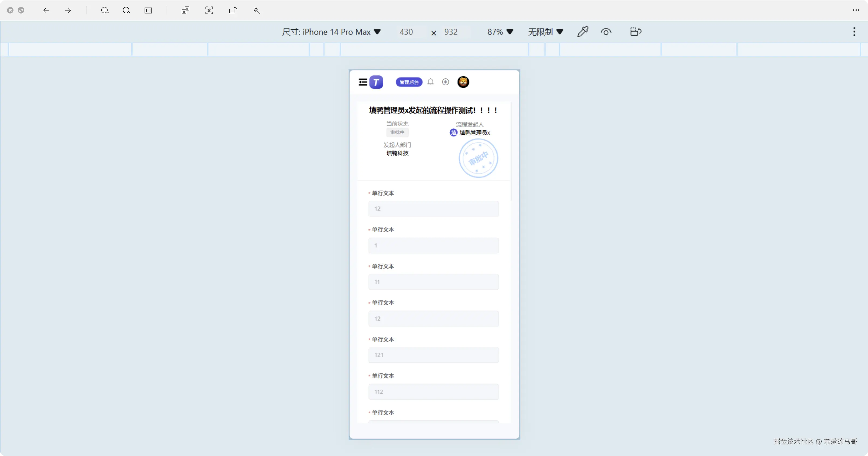Click the width field showing 430
Image resolution: width=868 pixels, height=456 pixels.
(406, 32)
